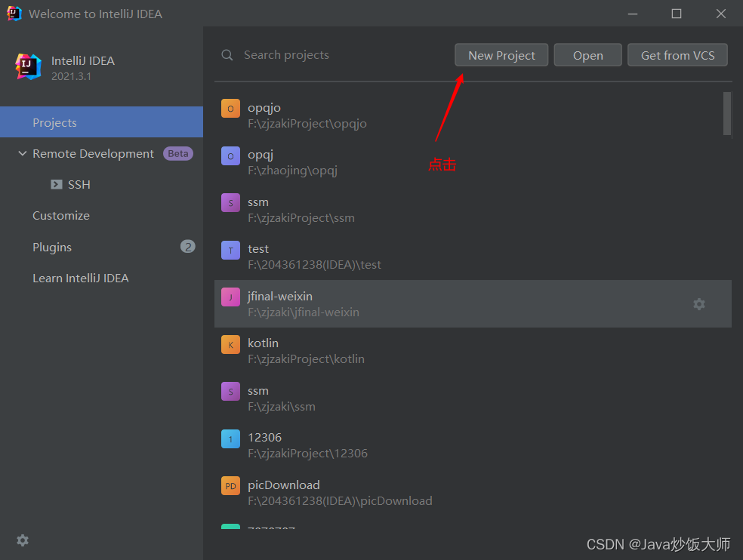Open Learn IntelliJ IDEA section

[x=81, y=278]
